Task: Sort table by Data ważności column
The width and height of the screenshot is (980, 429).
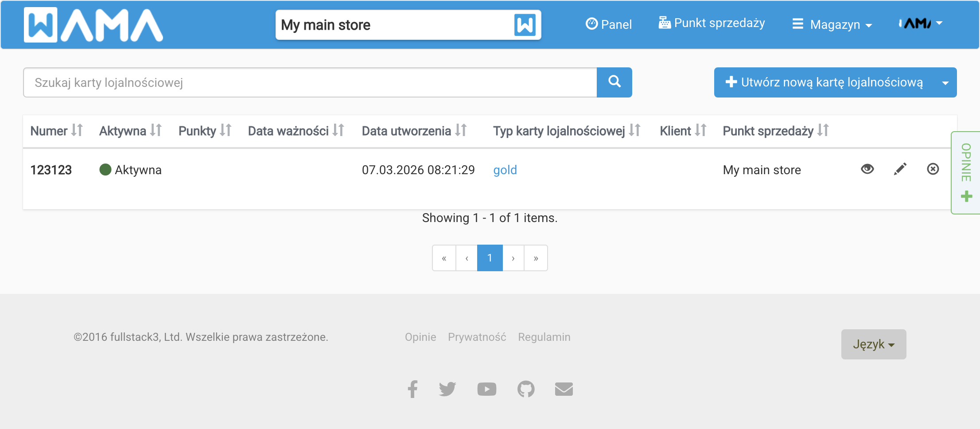Action: tap(296, 131)
